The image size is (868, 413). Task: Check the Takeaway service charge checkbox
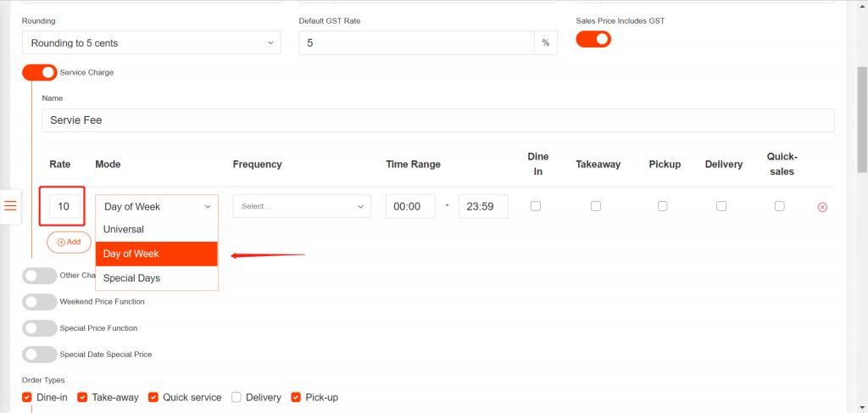(596, 206)
